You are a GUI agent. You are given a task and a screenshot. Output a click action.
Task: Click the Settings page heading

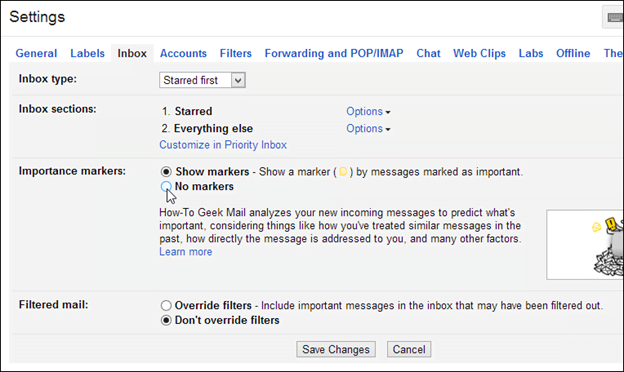tap(37, 17)
